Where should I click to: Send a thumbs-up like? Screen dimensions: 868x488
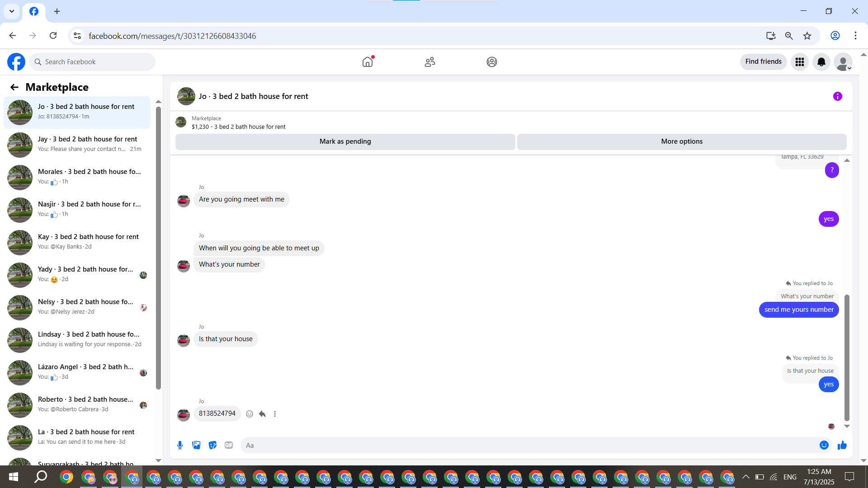842,445
